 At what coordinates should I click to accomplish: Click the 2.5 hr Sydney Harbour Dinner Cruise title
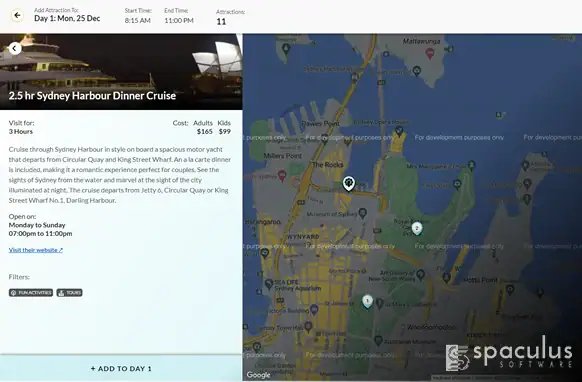coord(92,96)
